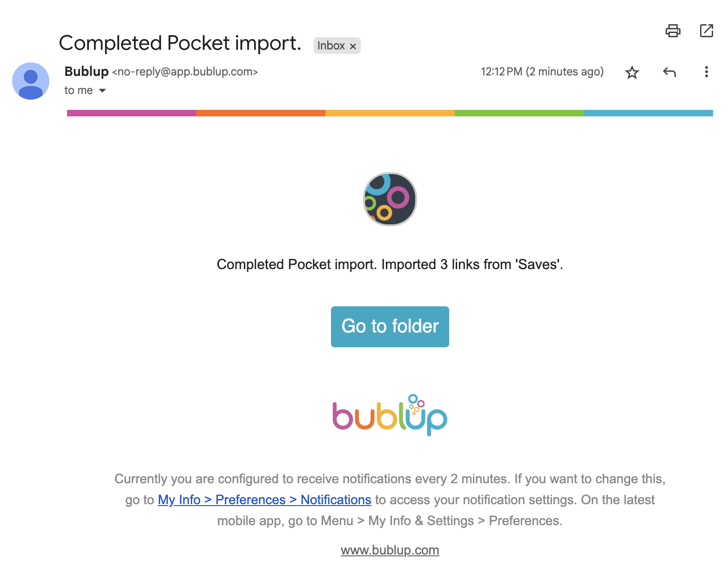Click the Inbox label chip

tap(337, 46)
